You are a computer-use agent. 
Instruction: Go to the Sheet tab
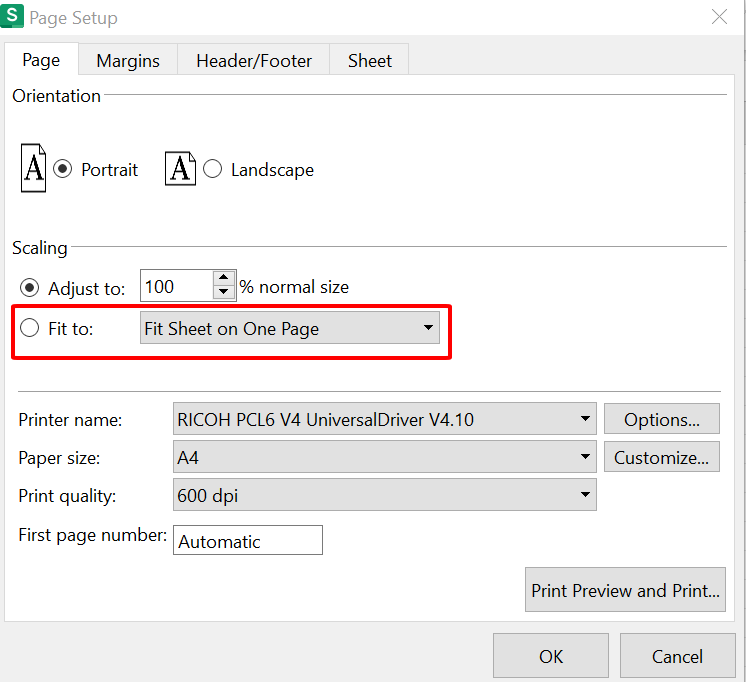click(369, 61)
